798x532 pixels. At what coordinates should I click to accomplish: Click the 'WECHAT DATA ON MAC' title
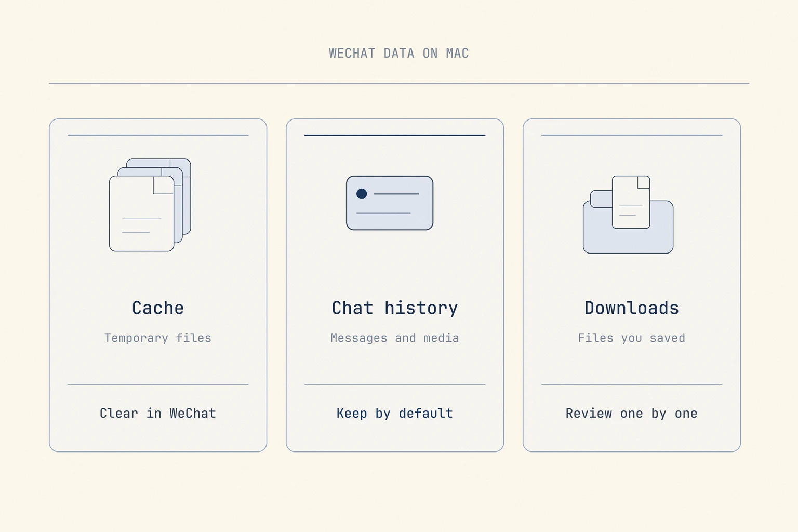pyautogui.click(x=399, y=54)
